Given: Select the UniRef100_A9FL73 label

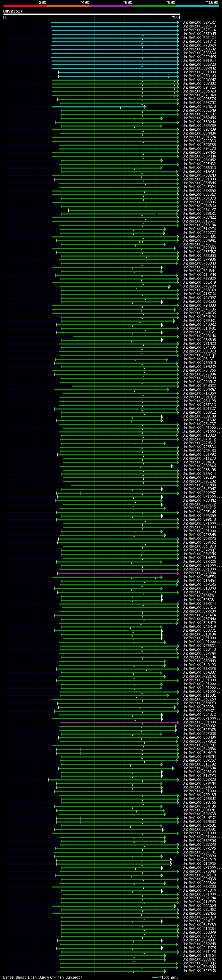Looking at the screenshot, I should pos(199,148).
